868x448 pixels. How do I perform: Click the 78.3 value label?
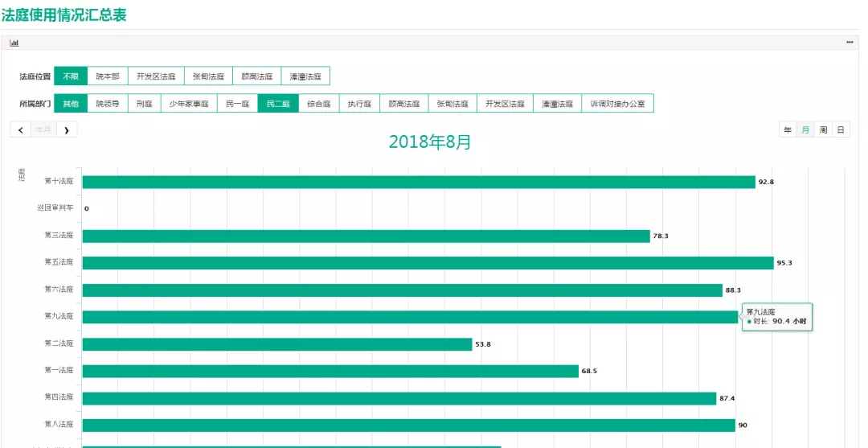[661, 236]
